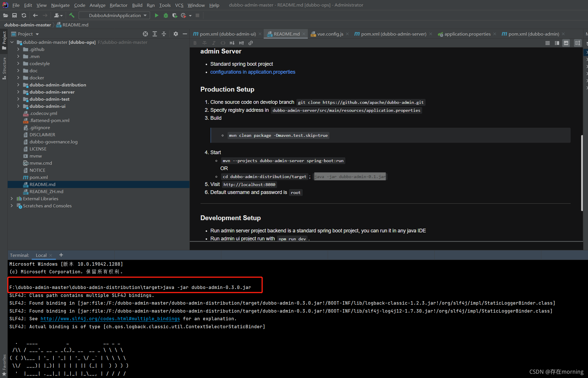Click the Reload from disk sync icon
The image size is (588, 378).
(24, 15)
